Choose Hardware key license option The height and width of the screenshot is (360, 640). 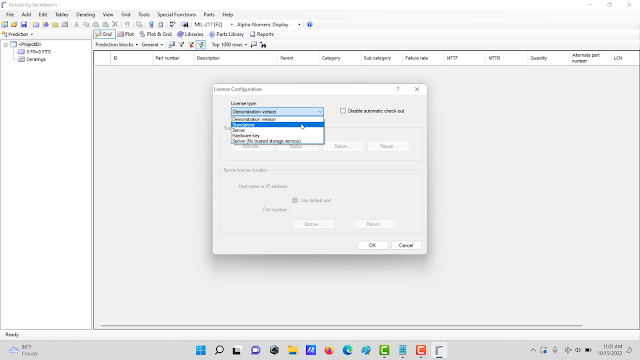coord(278,136)
